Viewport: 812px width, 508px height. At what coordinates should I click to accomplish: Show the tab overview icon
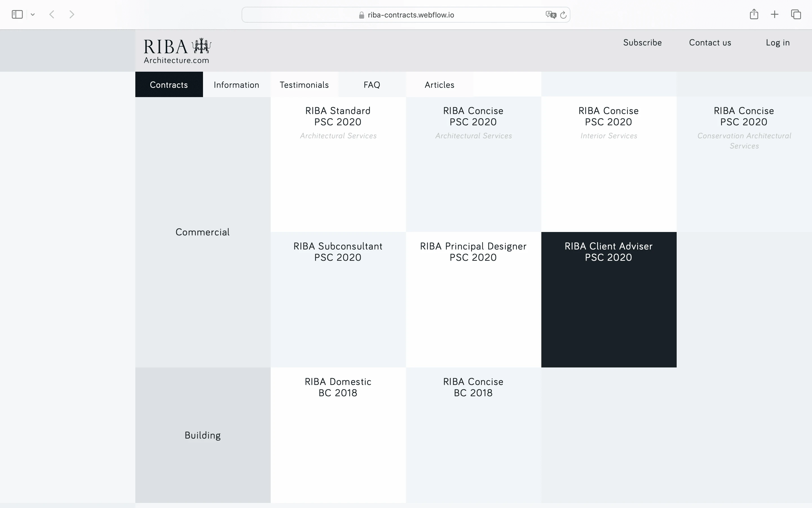coord(796,14)
